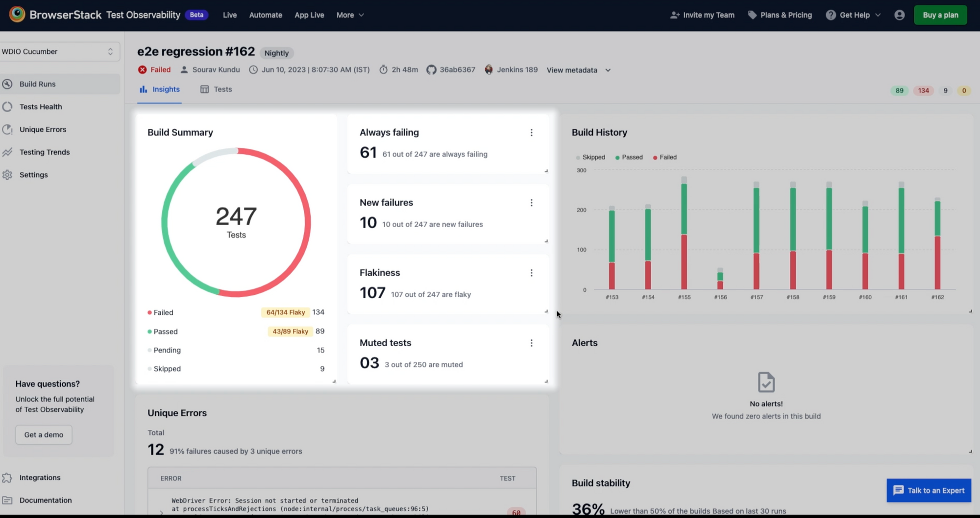Click the 107 flaky tests count
This screenshot has height=518, width=980.
[372, 293]
